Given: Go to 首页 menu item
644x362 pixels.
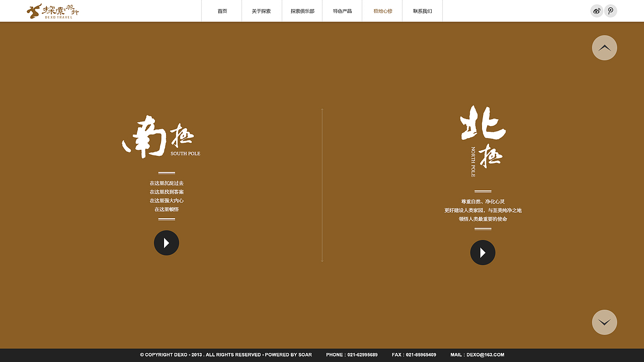Looking at the screenshot, I should 222,11.
